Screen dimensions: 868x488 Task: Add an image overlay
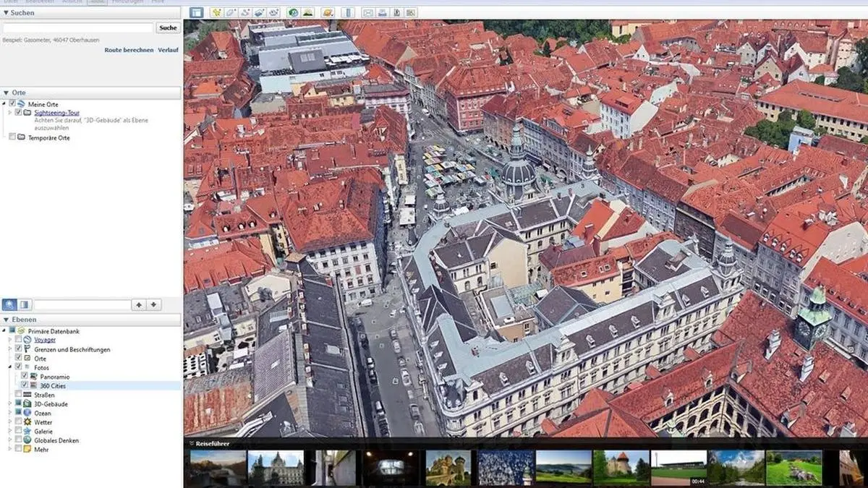point(259,12)
